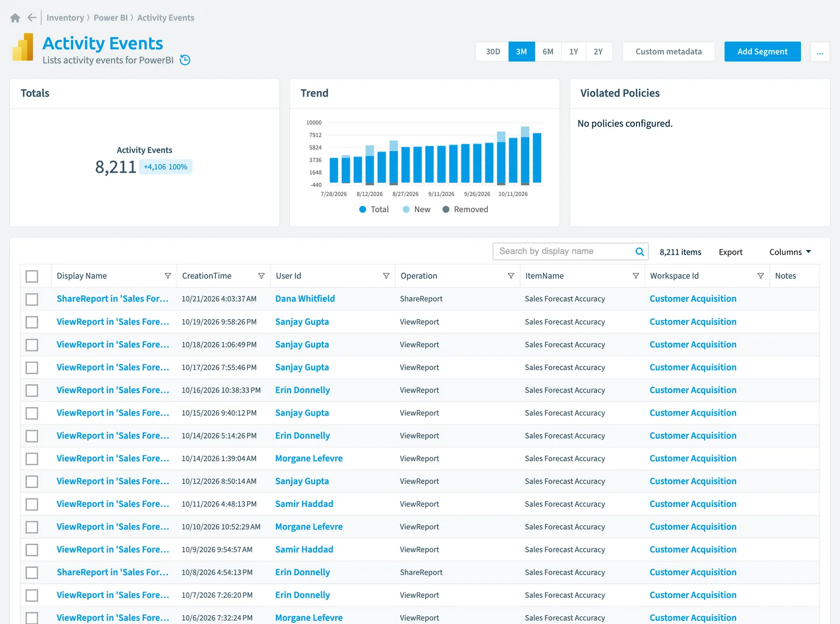840x624 pixels.
Task: Open User Id column filter
Action: coord(386,276)
